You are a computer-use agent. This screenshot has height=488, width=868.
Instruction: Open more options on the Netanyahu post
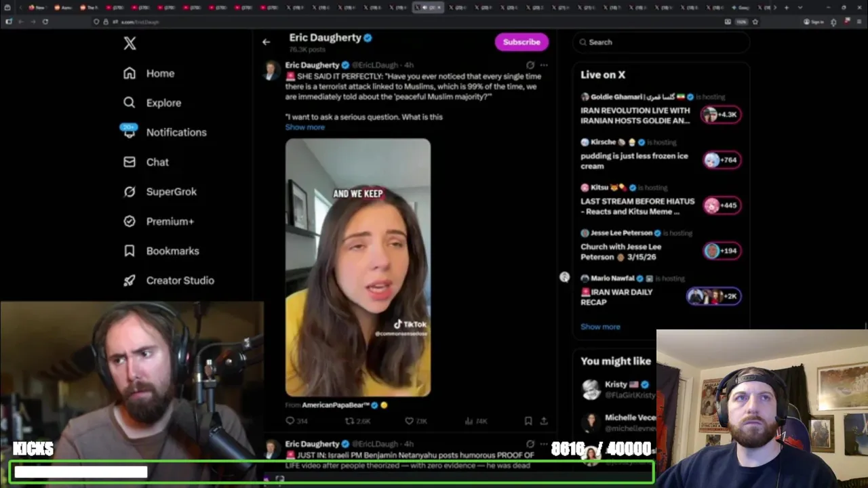[544, 444]
